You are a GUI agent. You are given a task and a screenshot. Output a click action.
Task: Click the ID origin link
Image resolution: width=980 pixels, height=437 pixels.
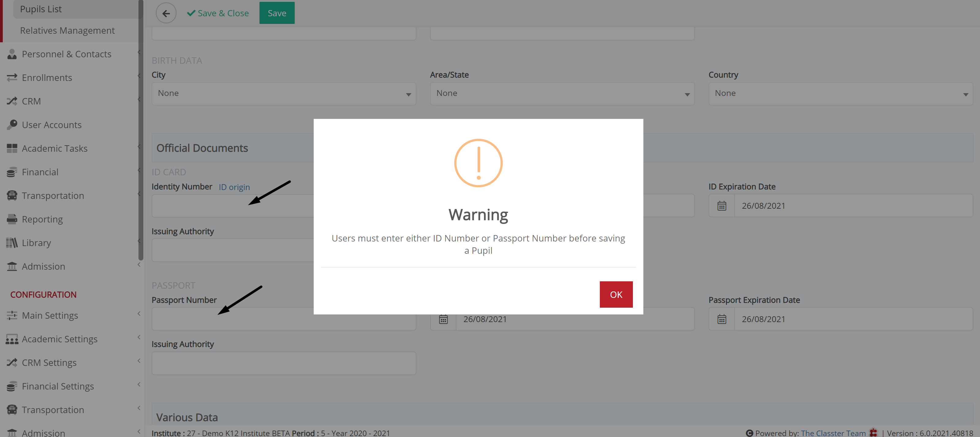coord(234,187)
